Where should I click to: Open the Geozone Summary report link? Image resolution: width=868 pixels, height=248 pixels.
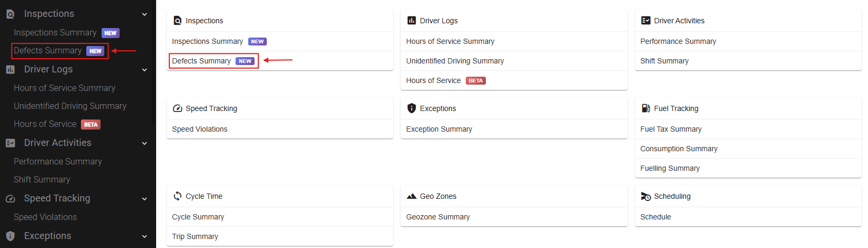[x=438, y=217]
